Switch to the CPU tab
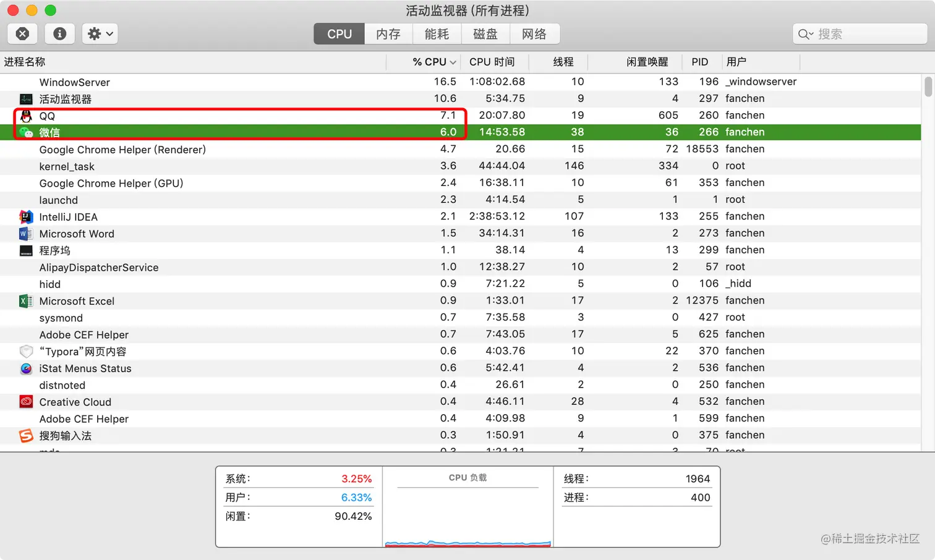935x560 pixels. (339, 34)
